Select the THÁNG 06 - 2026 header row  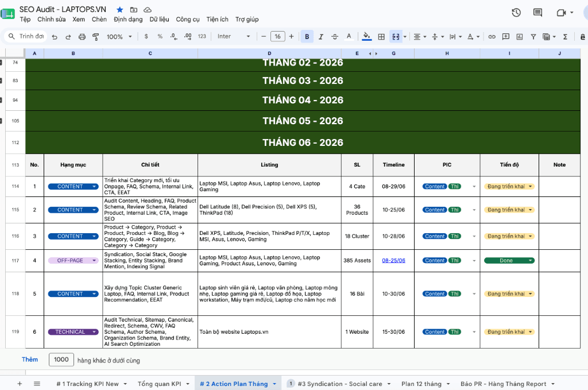pyautogui.click(x=303, y=142)
